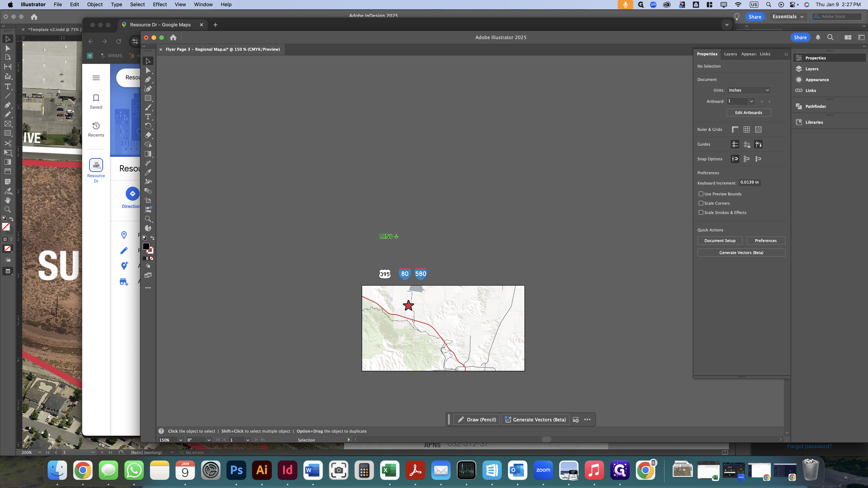Screen dimensions: 868x488
Task: Select the Artboard tool in Illustrator
Action: [x=148, y=200]
